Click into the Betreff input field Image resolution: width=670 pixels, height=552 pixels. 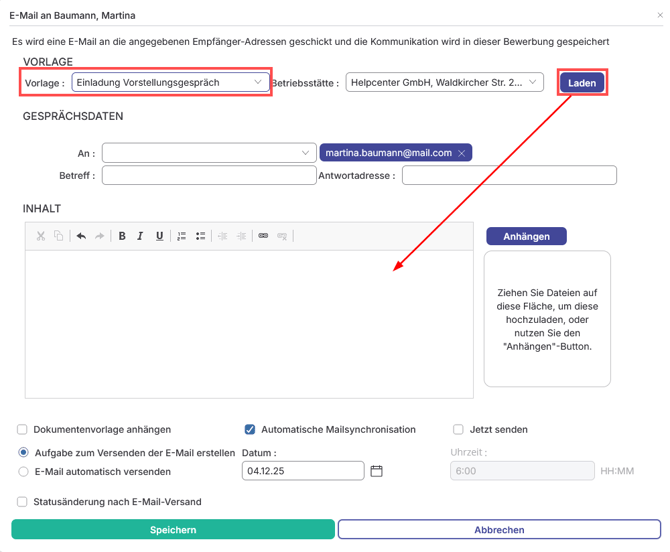pyautogui.click(x=209, y=176)
